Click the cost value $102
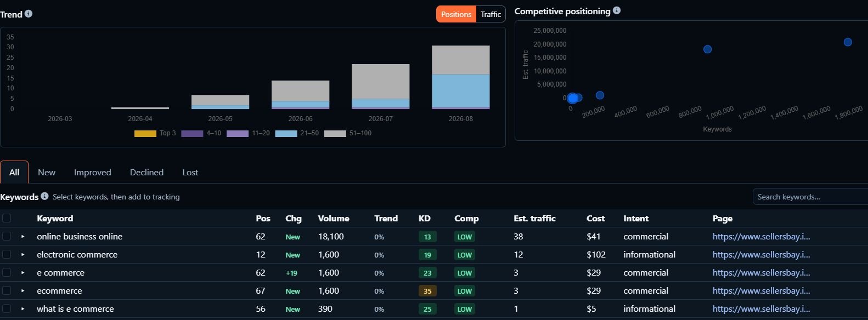 pos(596,254)
